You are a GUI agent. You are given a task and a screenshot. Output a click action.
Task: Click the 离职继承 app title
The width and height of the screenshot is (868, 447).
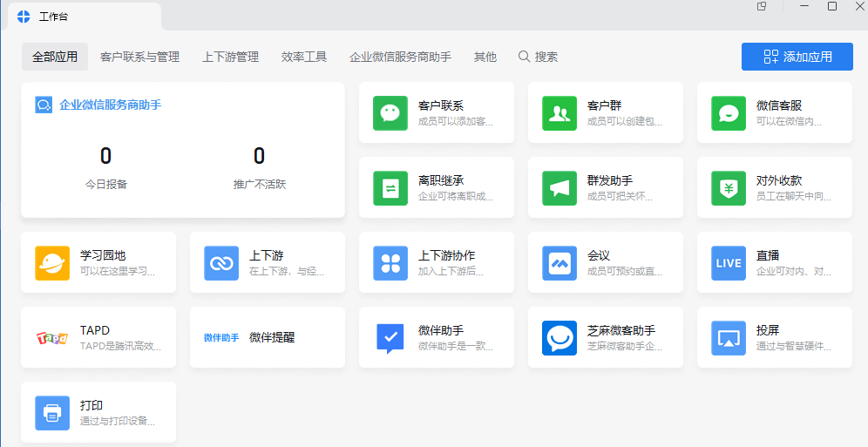point(441,180)
